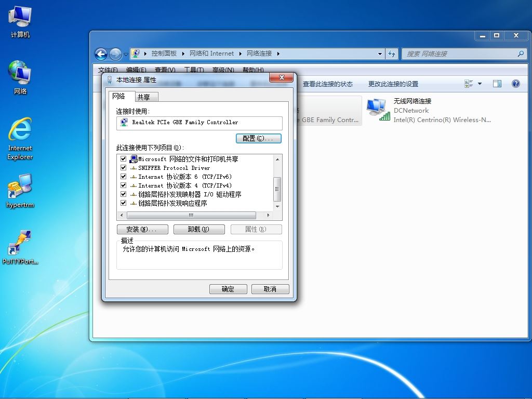532x399 pixels.
Task: Click the address bar location icon
Action: click(x=136, y=54)
